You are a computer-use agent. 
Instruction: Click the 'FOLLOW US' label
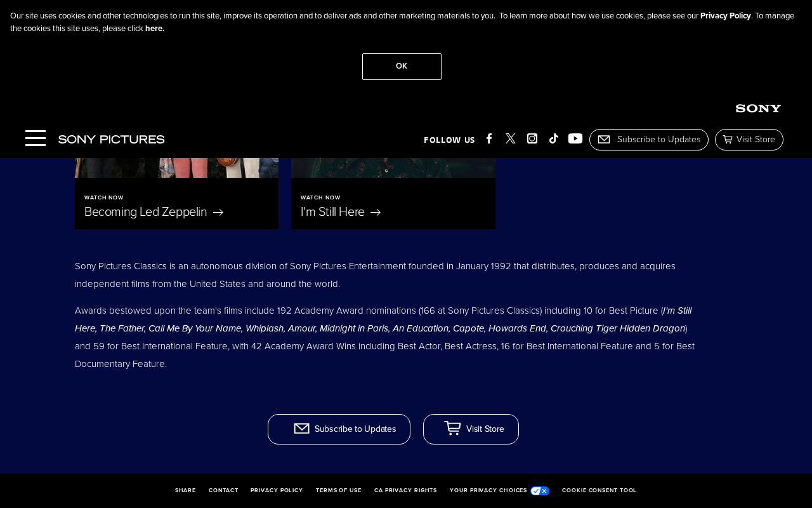click(449, 140)
